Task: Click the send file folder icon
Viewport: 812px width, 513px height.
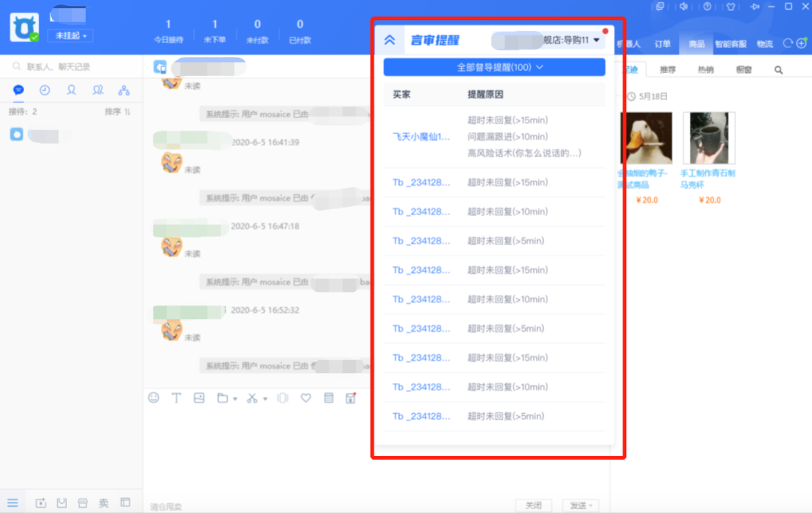Action: point(222,398)
